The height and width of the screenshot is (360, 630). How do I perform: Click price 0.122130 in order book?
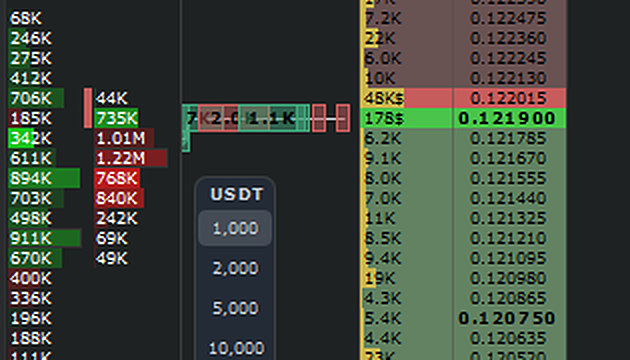point(508,78)
